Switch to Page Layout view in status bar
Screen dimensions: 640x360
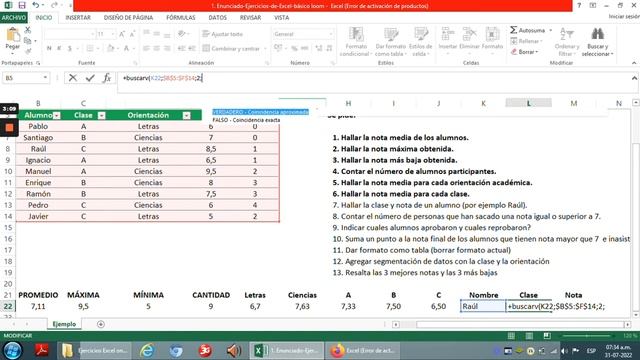[x=529, y=336]
